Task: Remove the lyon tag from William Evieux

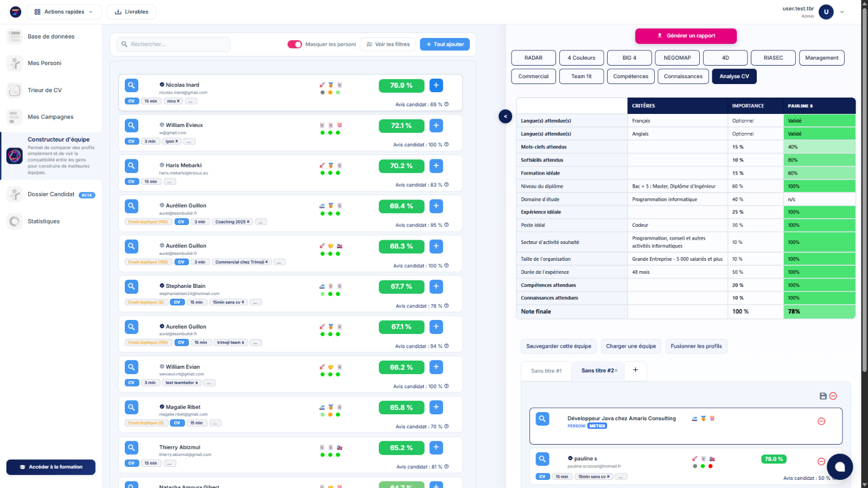Action: [x=176, y=142]
